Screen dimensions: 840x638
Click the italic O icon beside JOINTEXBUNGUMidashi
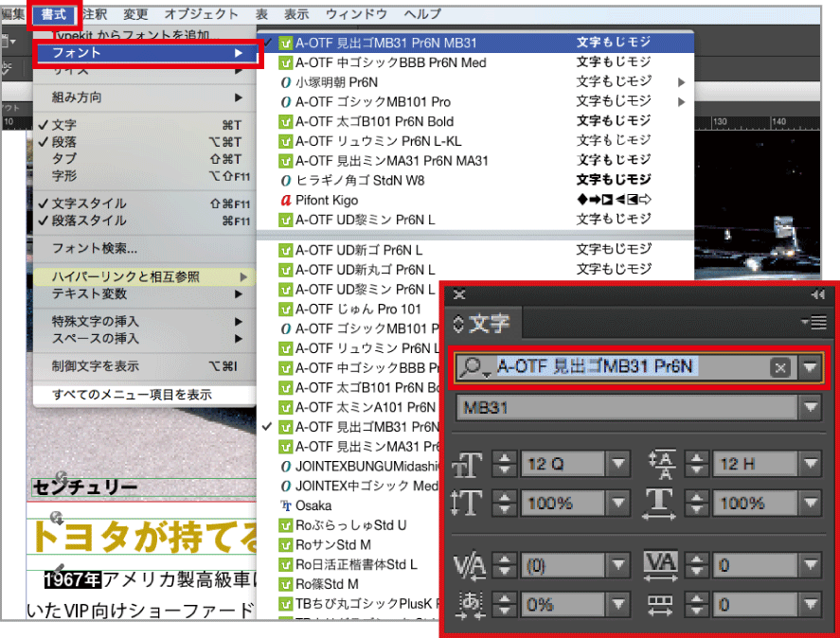286,467
